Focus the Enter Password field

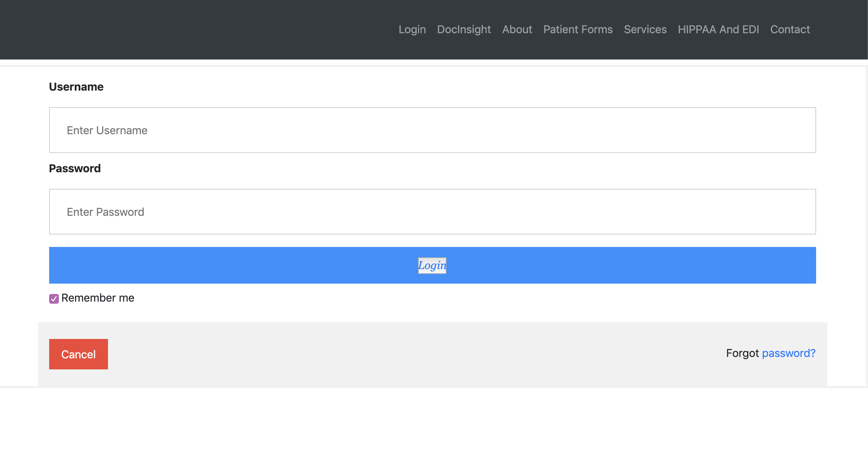click(432, 212)
